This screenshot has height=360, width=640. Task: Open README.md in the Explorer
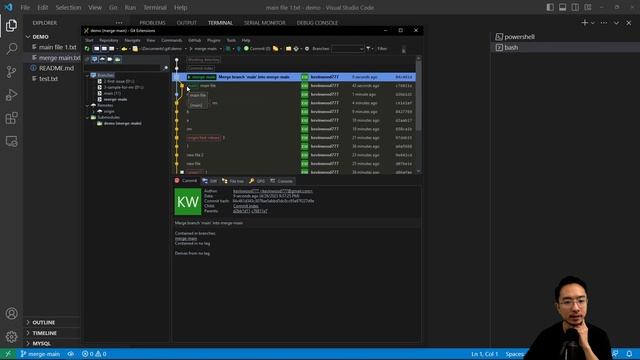(56, 68)
